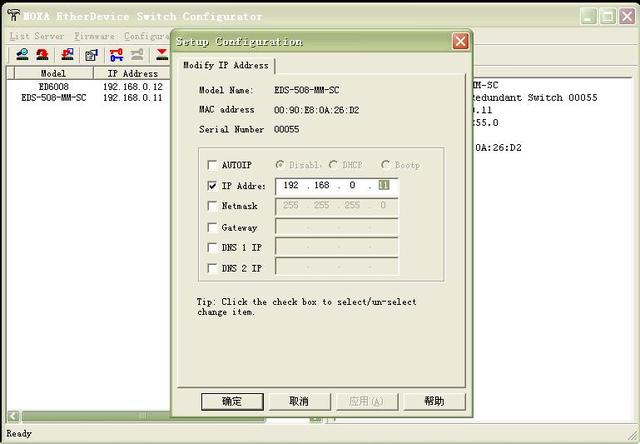640x444 pixels.
Task: Tick the Gateway checkbox
Action: click(212, 227)
